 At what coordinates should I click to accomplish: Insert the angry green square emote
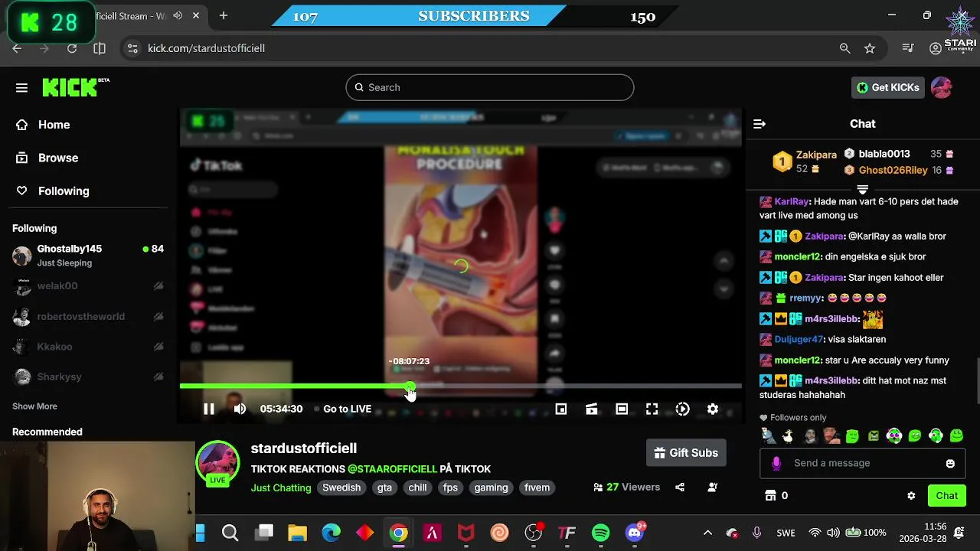tap(873, 436)
